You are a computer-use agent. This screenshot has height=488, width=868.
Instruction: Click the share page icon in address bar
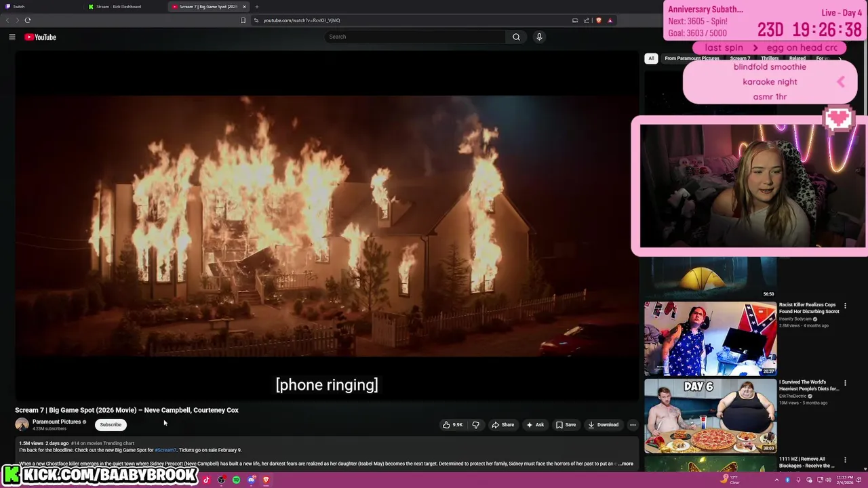tap(587, 20)
